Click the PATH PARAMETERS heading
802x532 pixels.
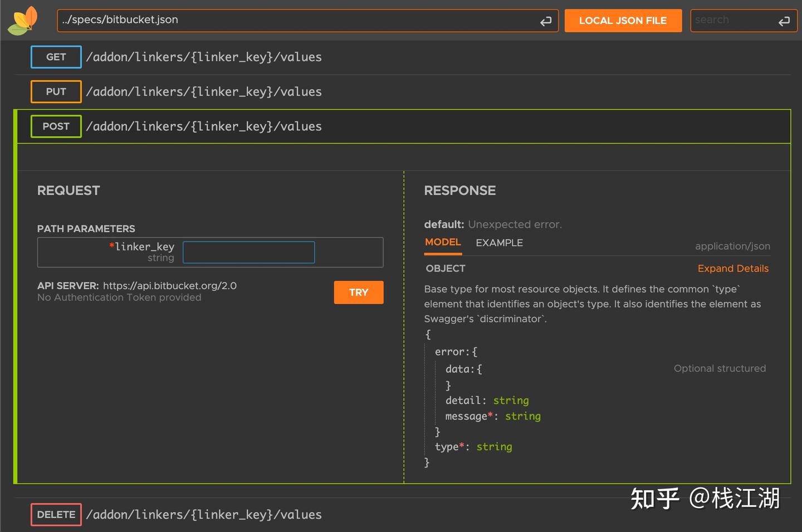point(86,229)
